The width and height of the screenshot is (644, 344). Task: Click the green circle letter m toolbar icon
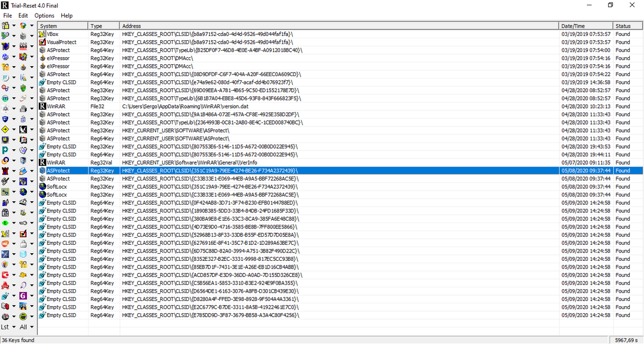pyautogui.click(x=5, y=99)
